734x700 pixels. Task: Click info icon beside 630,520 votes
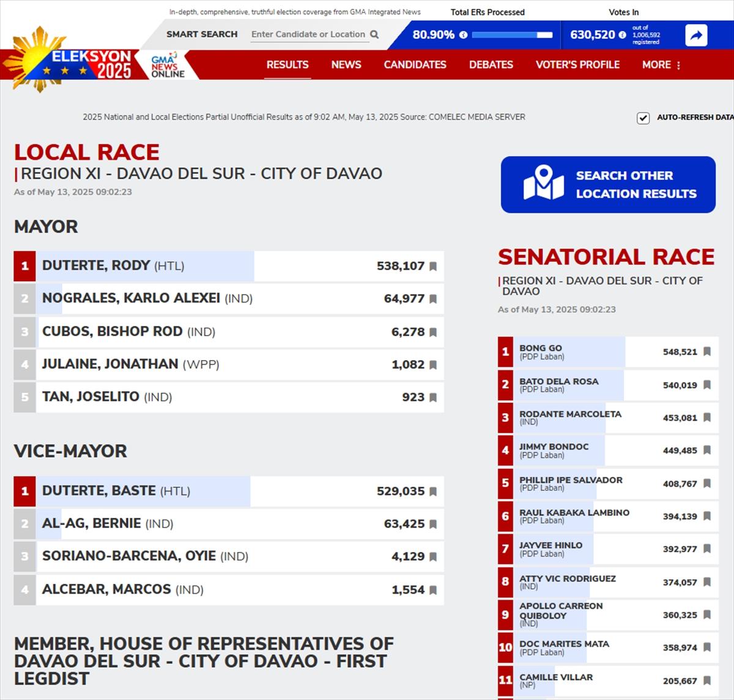coord(622,35)
